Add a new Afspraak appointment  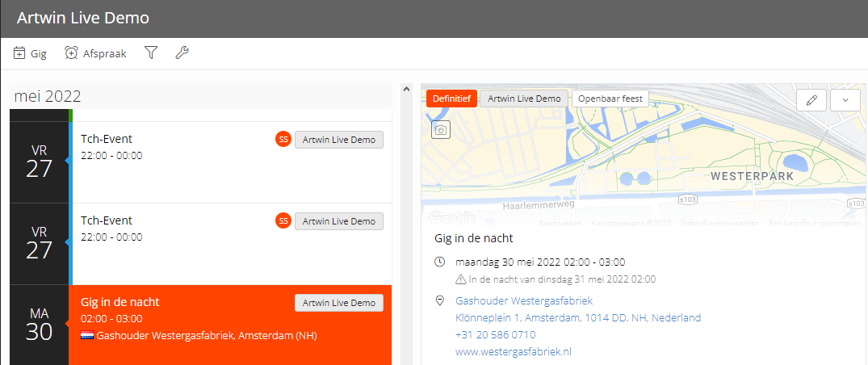tap(95, 53)
